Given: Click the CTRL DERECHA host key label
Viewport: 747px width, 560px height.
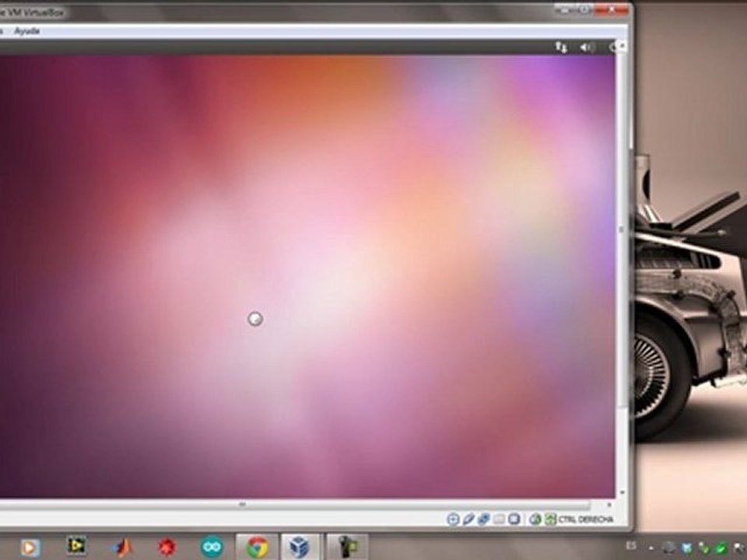Looking at the screenshot, I should pos(585,520).
